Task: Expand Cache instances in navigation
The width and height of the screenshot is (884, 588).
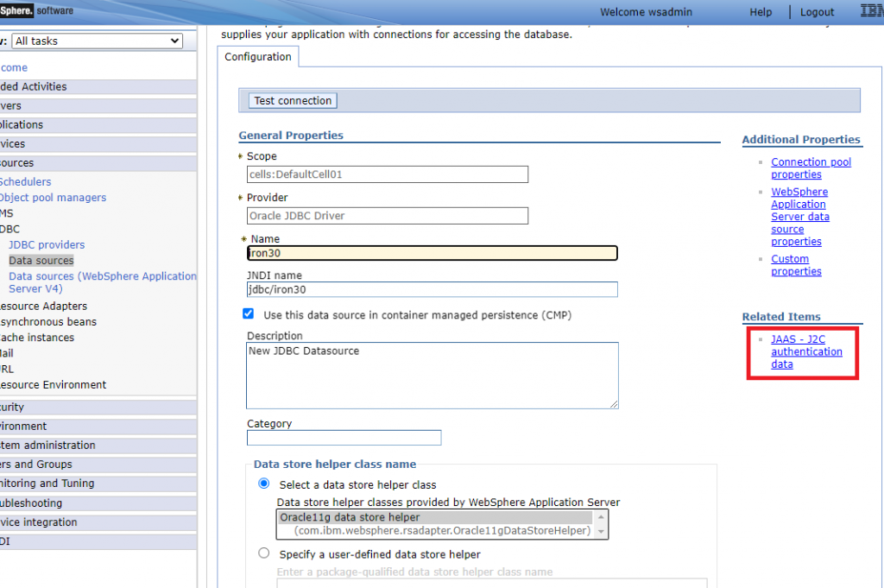Action: 37,338
